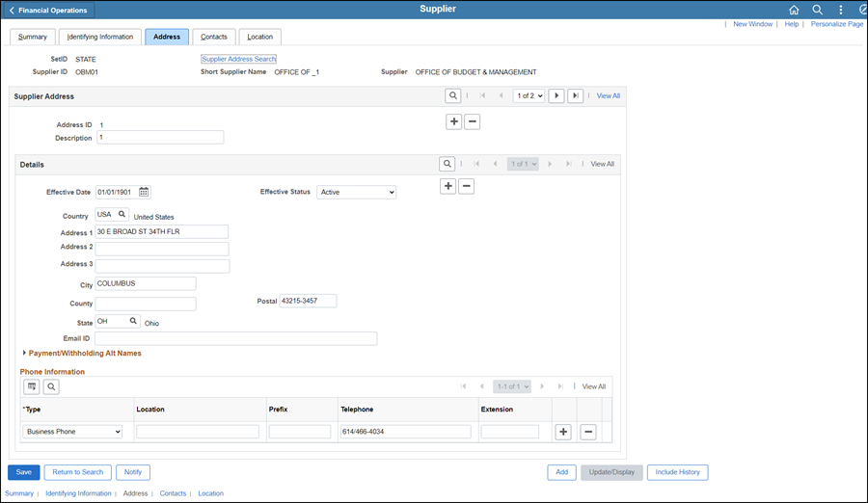
Task: Go to next Supplier Address row arrow
Action: 556,95
